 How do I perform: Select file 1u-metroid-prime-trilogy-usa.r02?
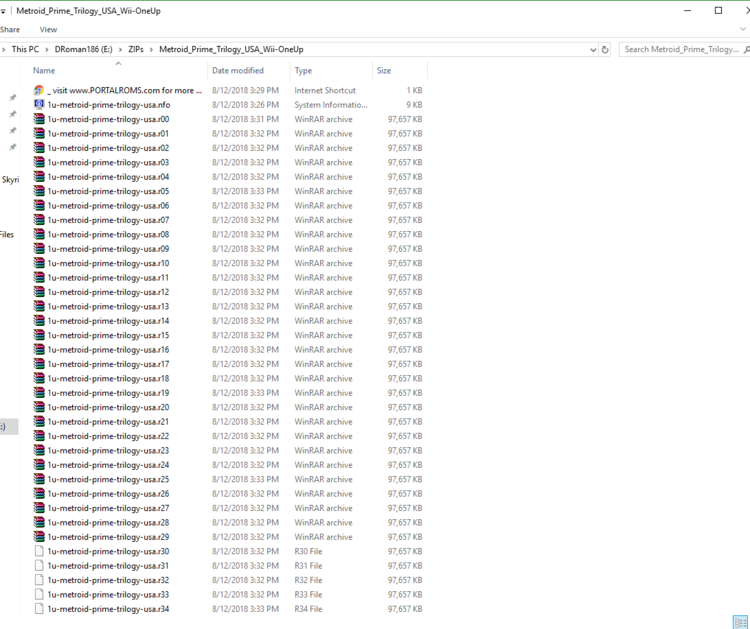click(108, 148)
